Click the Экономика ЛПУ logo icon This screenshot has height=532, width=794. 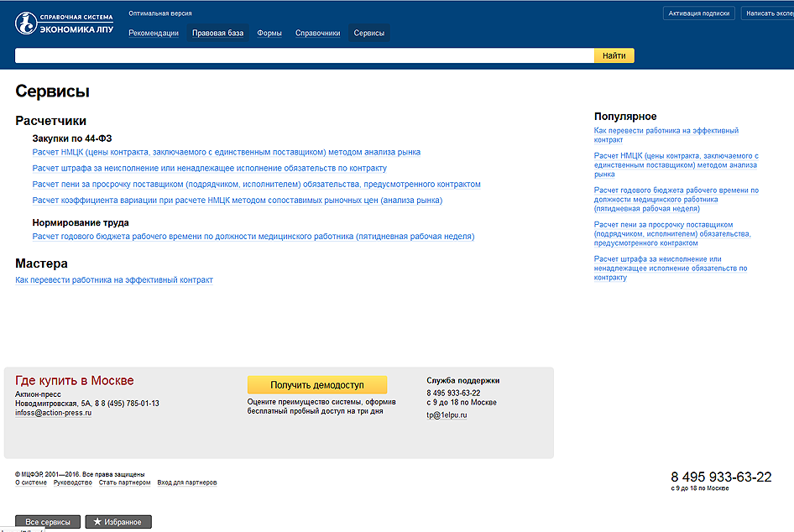pos(26,23)
